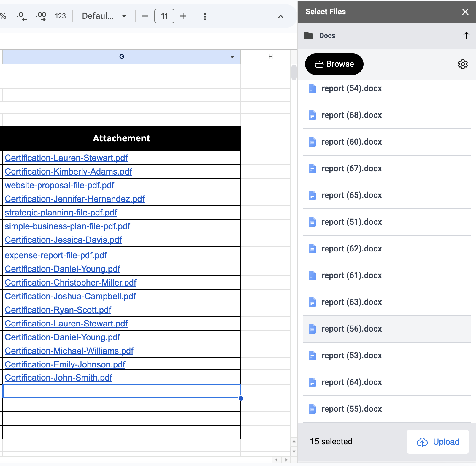Go up one folder with the arrow icon

click(x=466, y=36)
